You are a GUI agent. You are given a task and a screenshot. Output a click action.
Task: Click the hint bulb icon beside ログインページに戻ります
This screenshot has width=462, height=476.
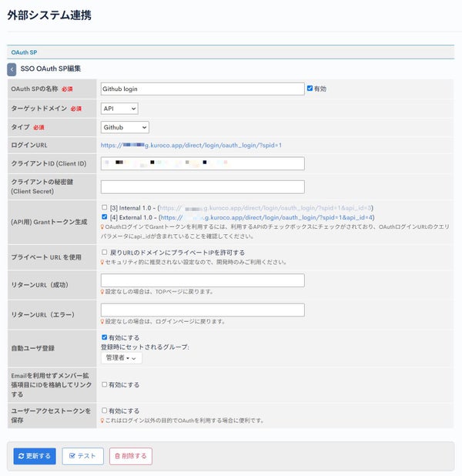point(102,321)
